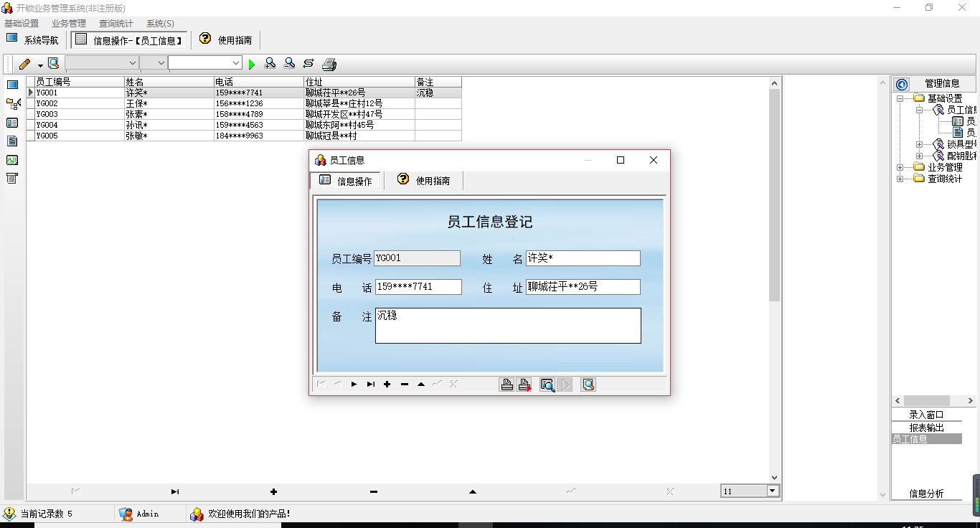
Task: Delete current record in 员工信息 dialog
Action: [x=405, y=385]
